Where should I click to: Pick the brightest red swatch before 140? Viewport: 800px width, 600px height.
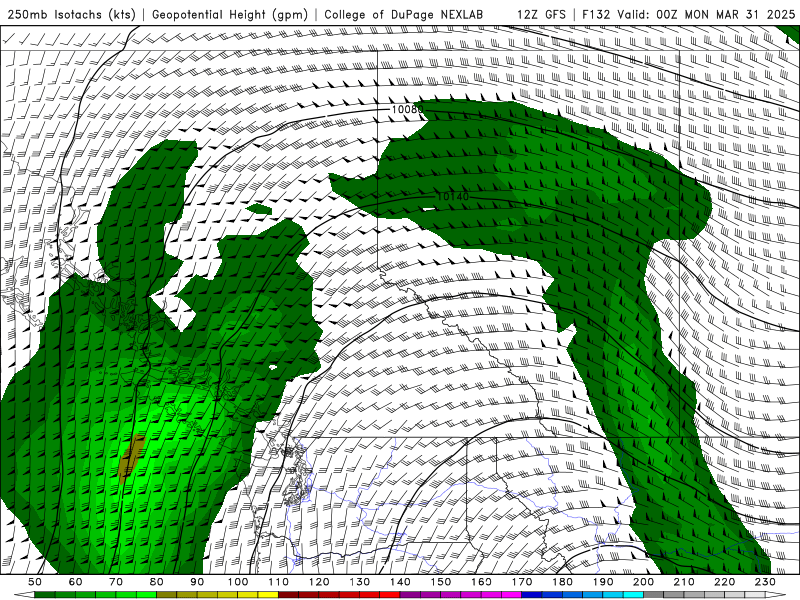tap(390, 595)
